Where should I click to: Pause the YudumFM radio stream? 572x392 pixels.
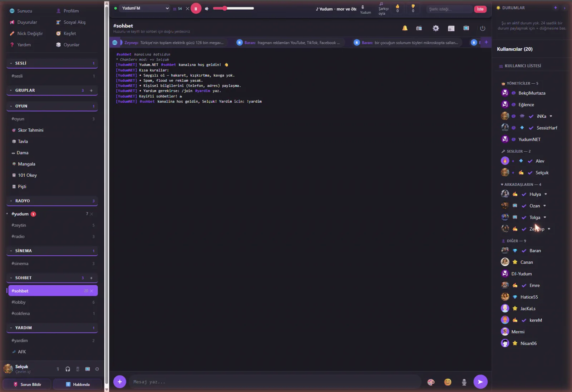pos(196,8)
